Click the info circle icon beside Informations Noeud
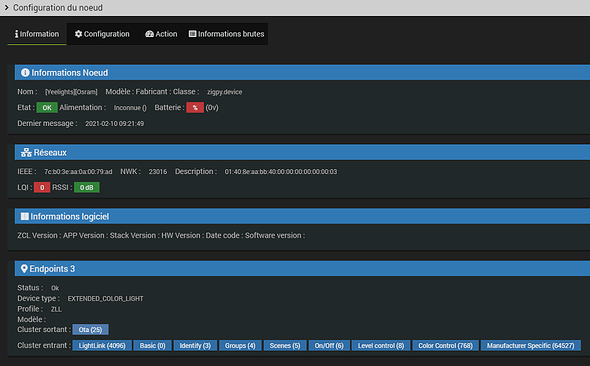 click(x=25, y=73)
